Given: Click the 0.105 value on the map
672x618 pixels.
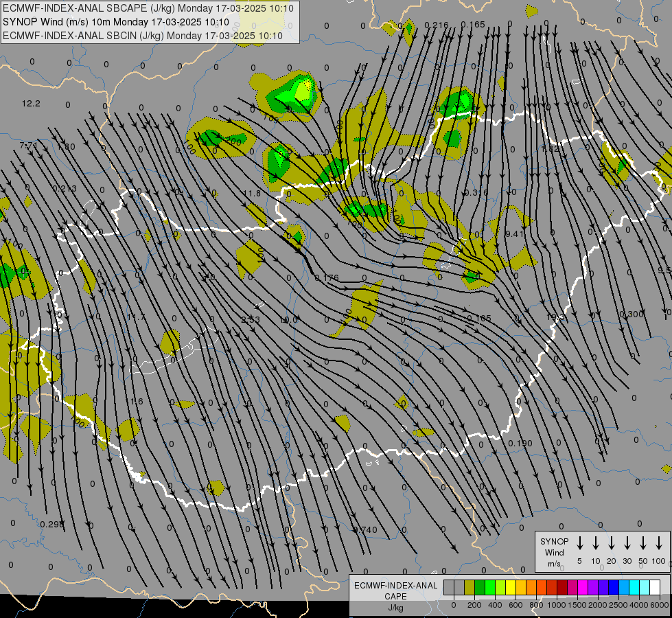Looking at the screenshot, I should tap(479, 318).
